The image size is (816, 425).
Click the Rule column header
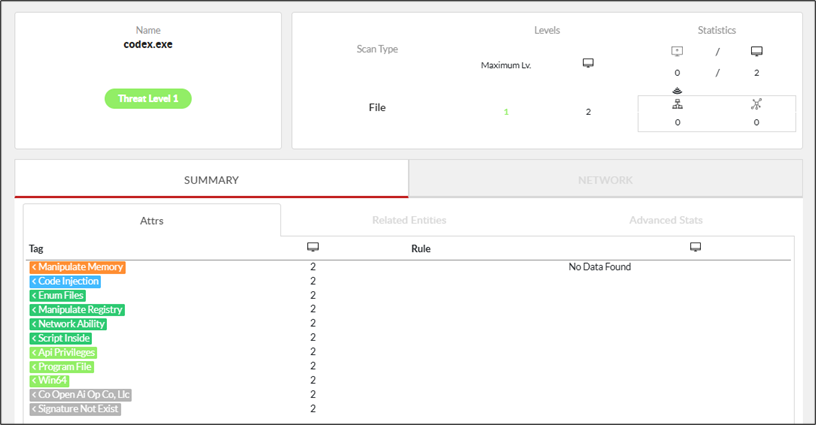pos(420,249)
